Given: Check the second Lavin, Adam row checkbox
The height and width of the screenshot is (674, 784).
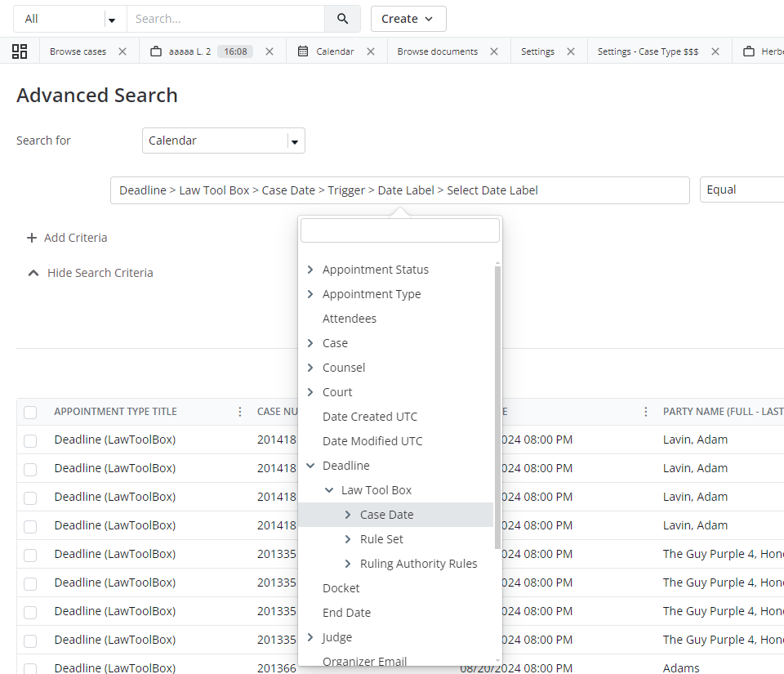Looking at the screenshot, I should 30,469.
